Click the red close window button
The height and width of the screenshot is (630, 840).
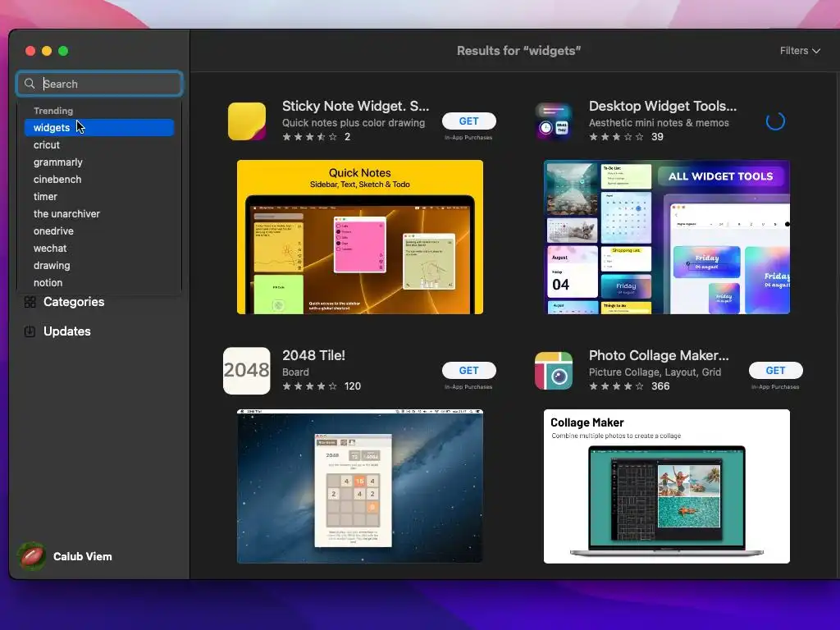pos(30,51)
